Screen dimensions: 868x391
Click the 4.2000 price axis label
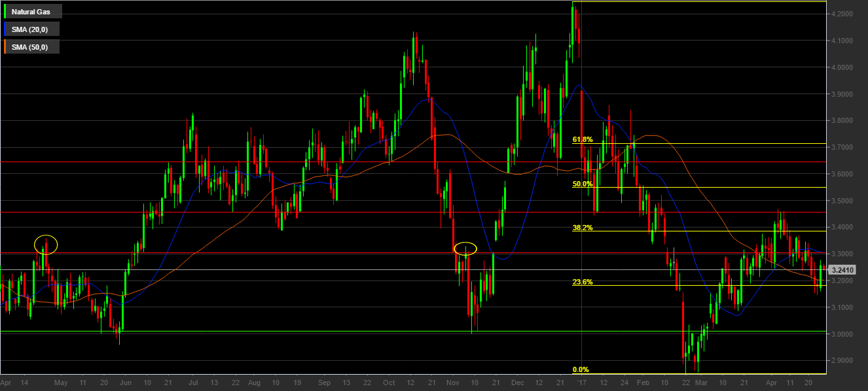click(847, 14)
